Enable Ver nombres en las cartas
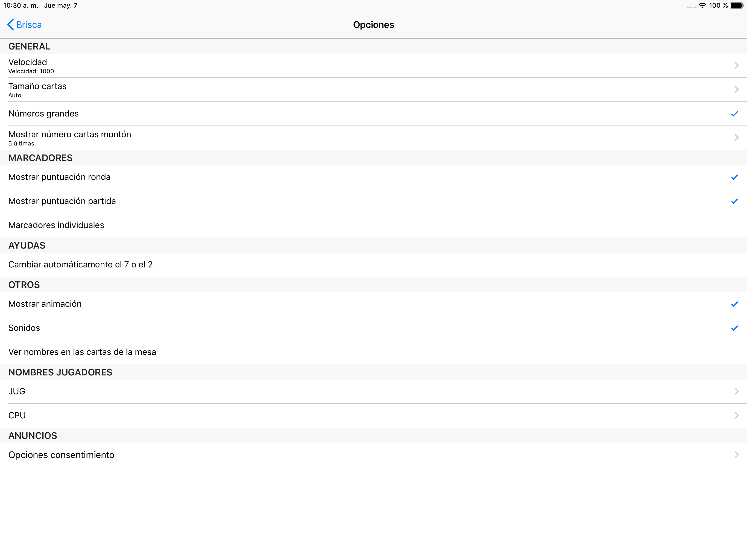The image size is (747, 560). click(82, 352)
